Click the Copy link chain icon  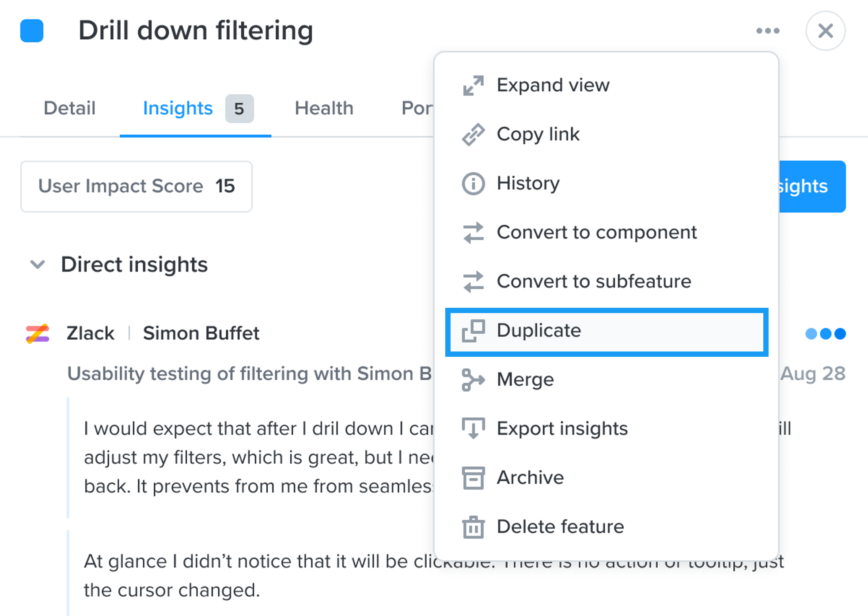(x=473, y=134)
